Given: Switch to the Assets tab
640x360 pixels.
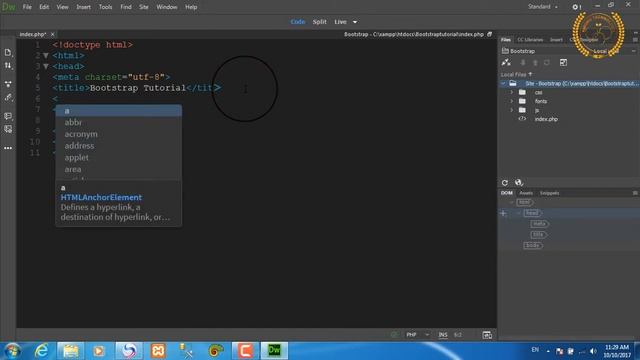Looking at the screenshot, I should (526, 193).
